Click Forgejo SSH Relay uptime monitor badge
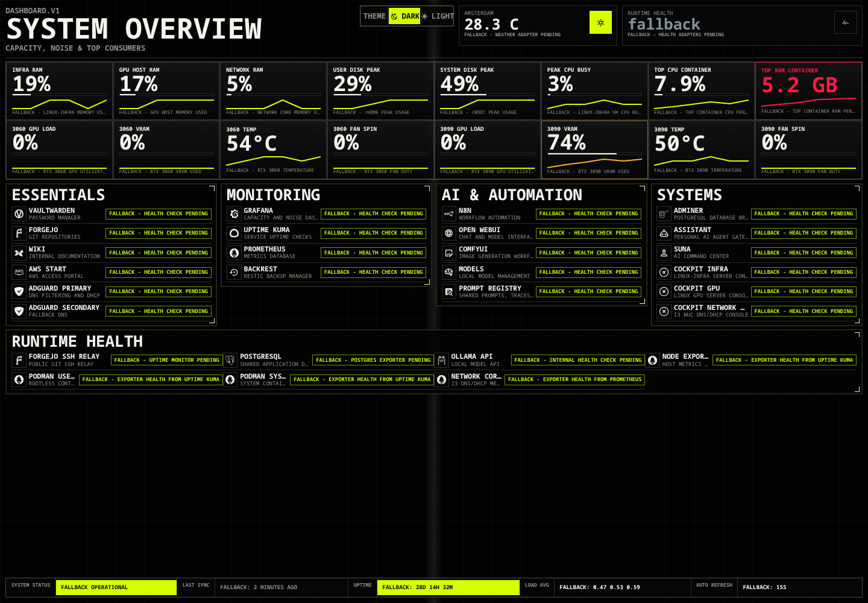The image size is (868, 603). click(x=167, y=360)
